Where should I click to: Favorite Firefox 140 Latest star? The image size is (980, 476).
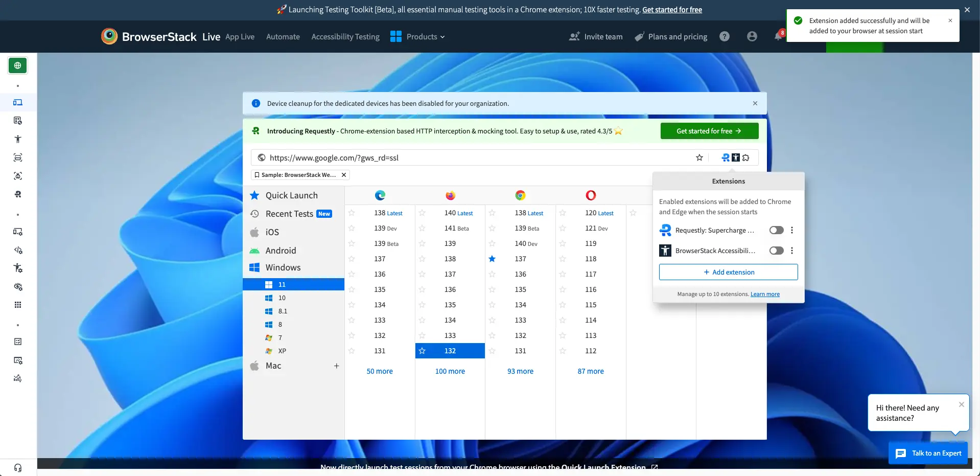[422, 213]
